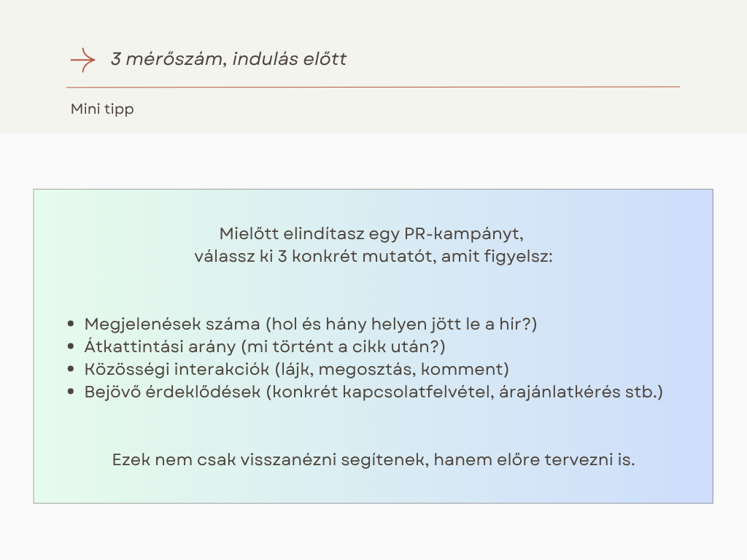Image resolution: width=747 pixels, height=560 pixels.
Task: Click the "Mini tipp" subtitle label
Action: coord(102,109)
